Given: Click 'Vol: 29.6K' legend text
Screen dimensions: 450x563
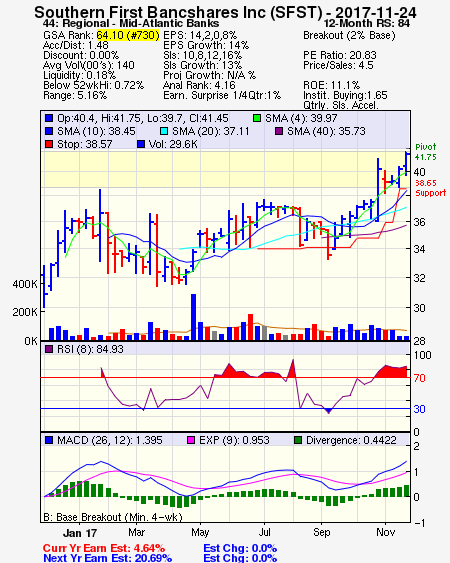Looking at the screenshot, I should click(x=173, y=144).
